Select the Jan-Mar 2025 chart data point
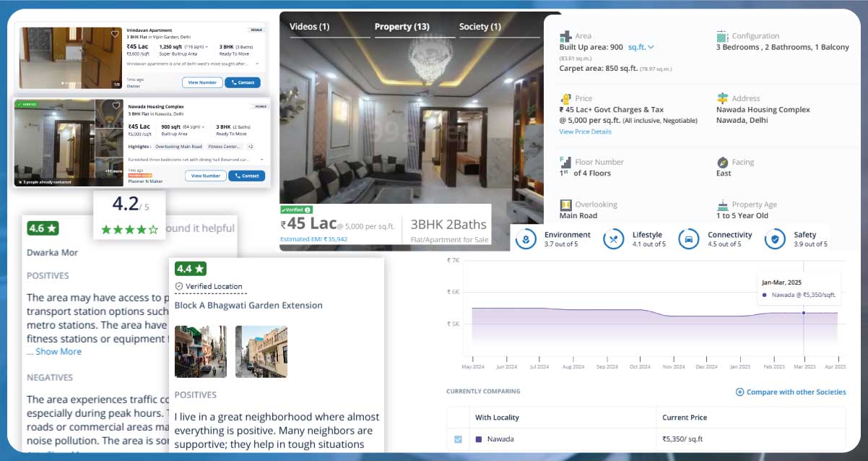The height and width of the screenshot is (461, 868). [x=804, y=313]
